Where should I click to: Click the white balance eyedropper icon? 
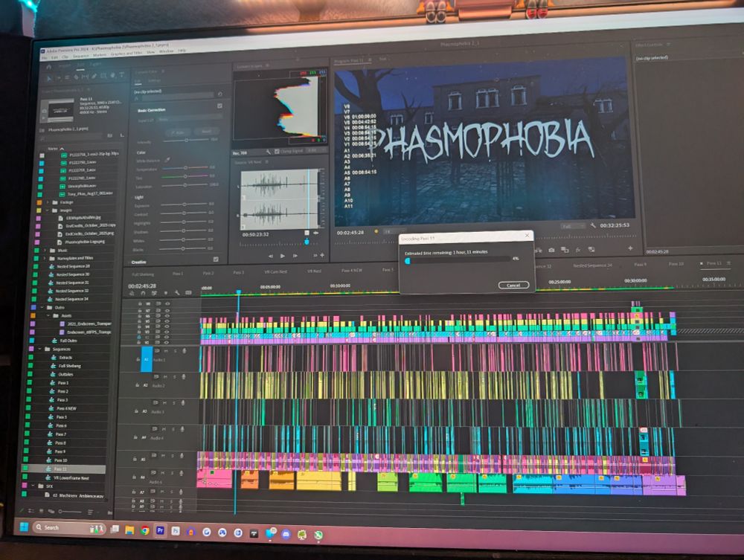point(167,161)
